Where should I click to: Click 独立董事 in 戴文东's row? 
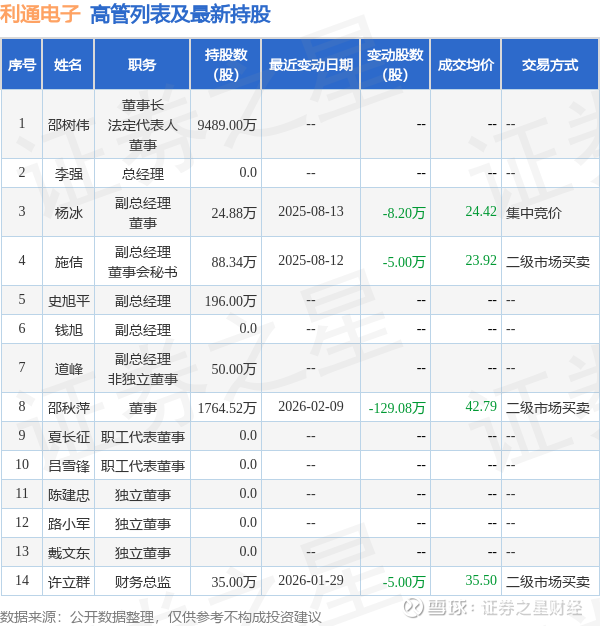143,553
